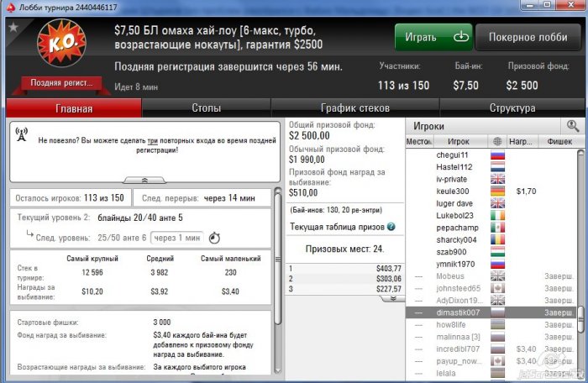Expand the prize places list chevron

point(392,299)
